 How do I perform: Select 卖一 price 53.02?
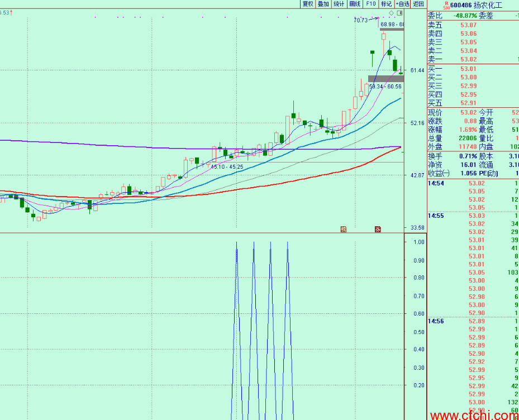click(469, 59)
